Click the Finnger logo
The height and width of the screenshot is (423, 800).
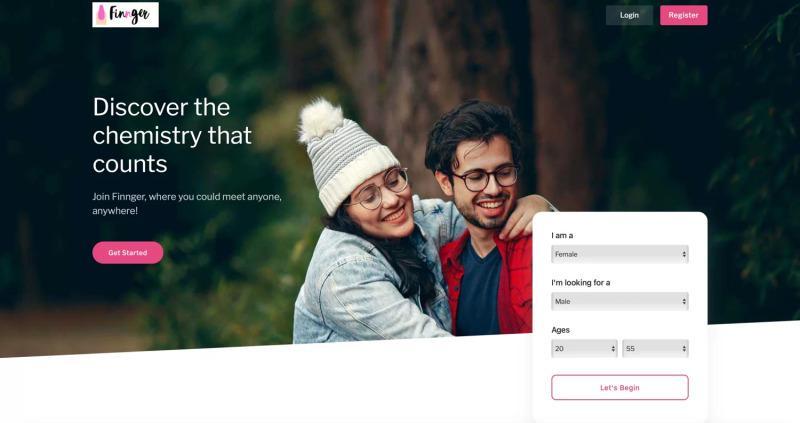[126, 15]
